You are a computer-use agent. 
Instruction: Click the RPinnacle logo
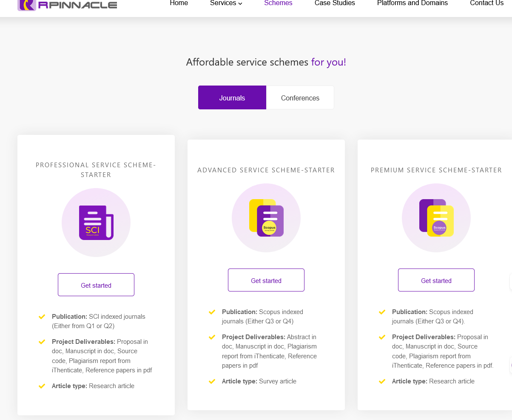[x=67, y=5]
